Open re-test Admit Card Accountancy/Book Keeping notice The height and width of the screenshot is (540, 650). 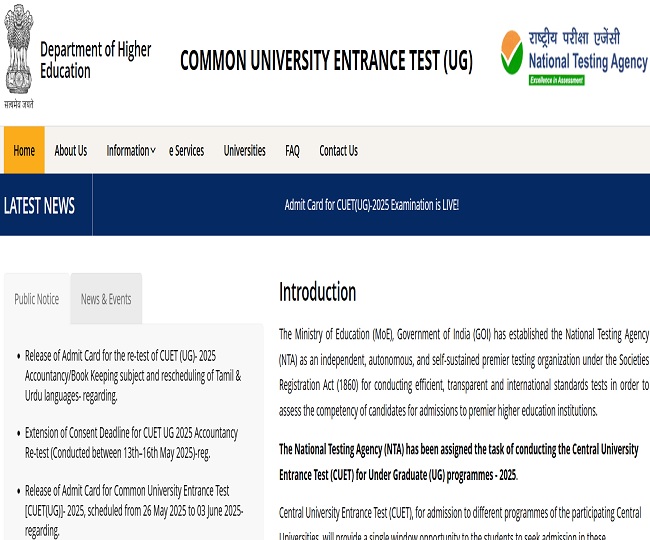pos(132,375)
